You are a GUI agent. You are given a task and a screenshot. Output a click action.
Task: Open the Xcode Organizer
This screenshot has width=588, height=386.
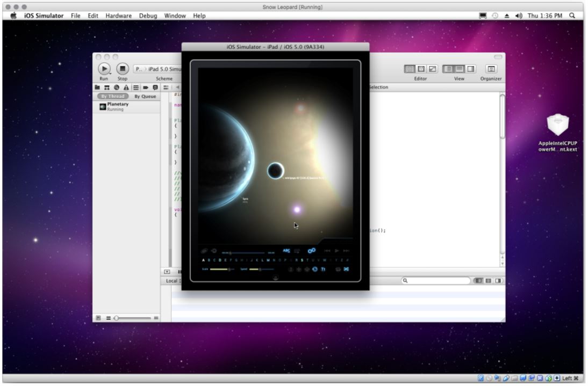click(x=491, y=69)
